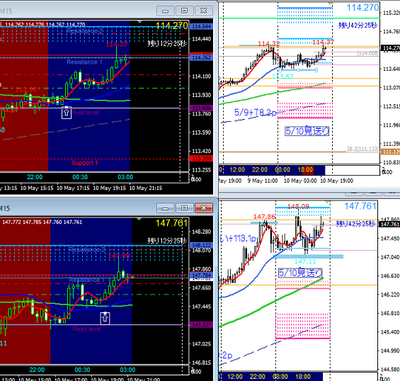
Task: Click the red 147.99 high label in bottom-left chart
Action: (119, 256)
